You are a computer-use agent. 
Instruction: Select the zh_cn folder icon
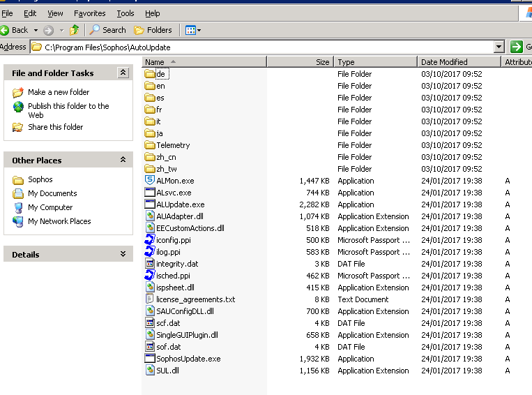[x=149, y=157]
